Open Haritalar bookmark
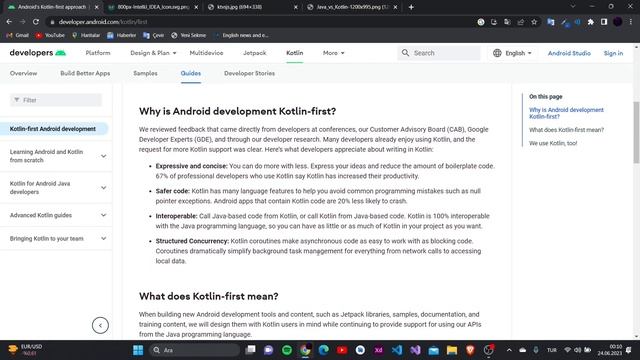This screenshot has width=640, height=360. tap(86, 36)
